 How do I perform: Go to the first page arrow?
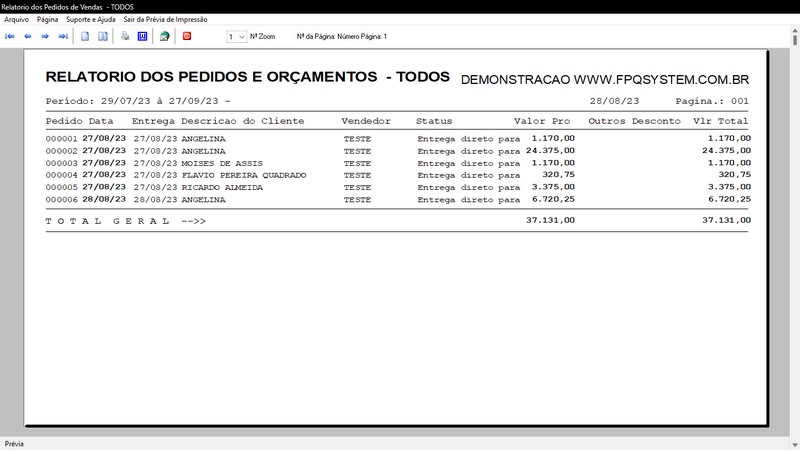tap(10, 36)
